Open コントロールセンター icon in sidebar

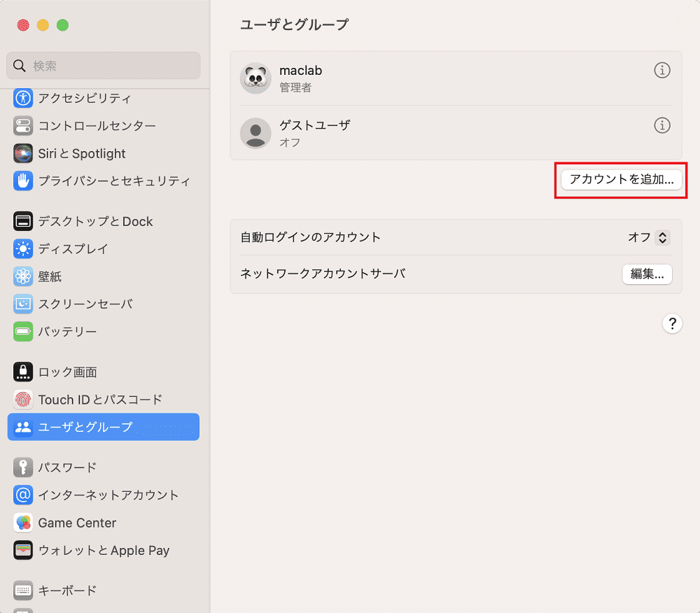(23, 126)
